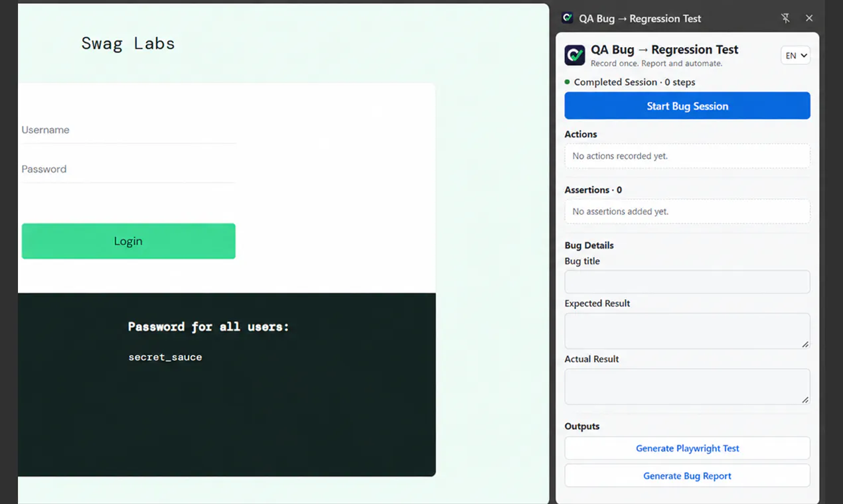The image size is (843, 504).
Task: Click the Expected Result resize handle
Action: (805, 344)
